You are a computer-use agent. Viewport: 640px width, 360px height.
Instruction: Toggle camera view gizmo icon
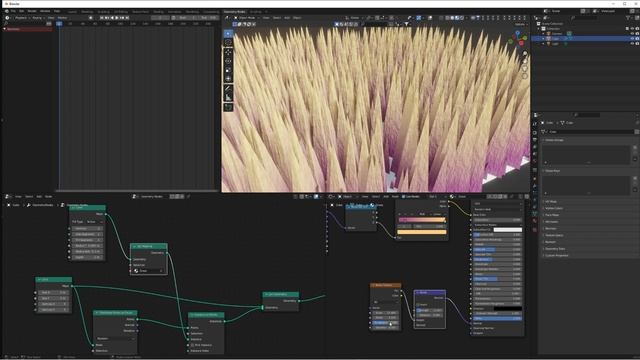pos(524,69)
